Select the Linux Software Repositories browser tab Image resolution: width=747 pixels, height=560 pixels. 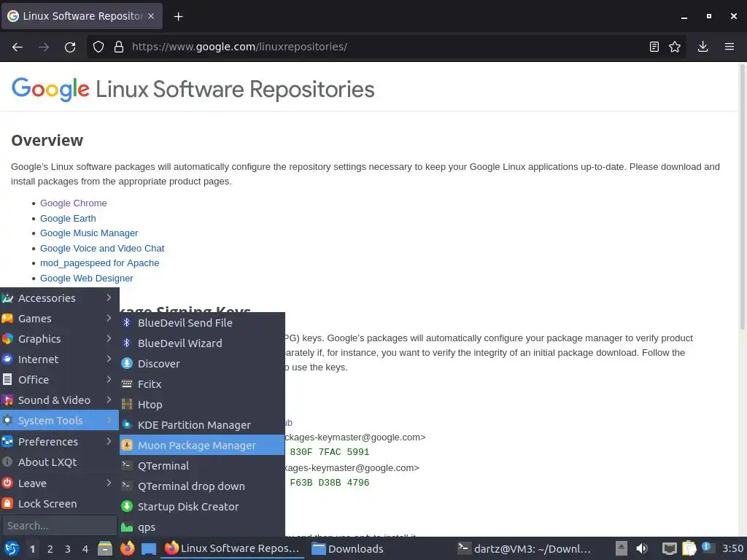coord(82,16)
